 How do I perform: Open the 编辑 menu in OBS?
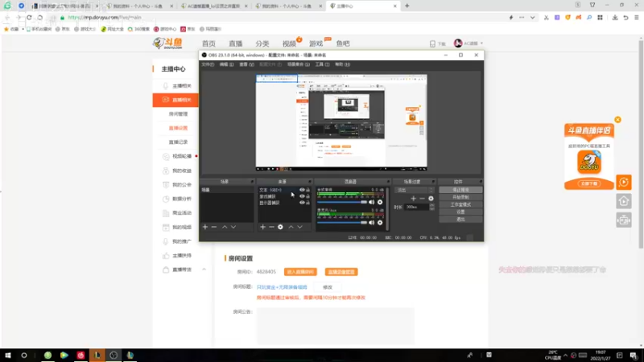tap(226, 64)
